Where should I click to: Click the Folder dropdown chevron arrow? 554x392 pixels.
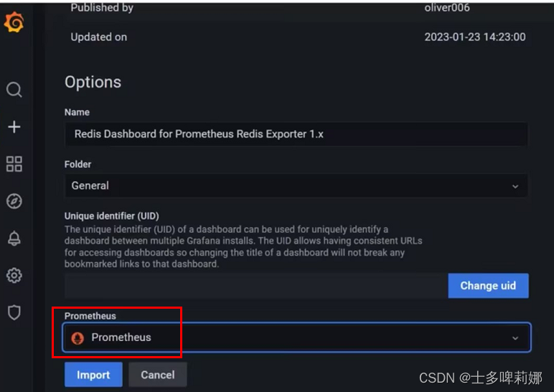point(515,186)
